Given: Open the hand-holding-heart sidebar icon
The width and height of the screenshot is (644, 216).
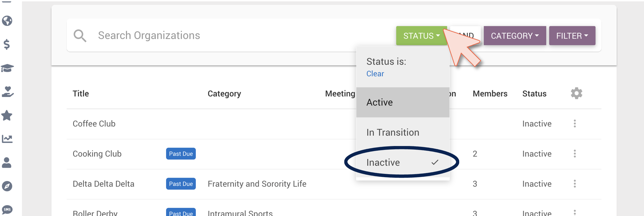Looking at the screenshot, I should pyautogui.click(x=7, y=92).
